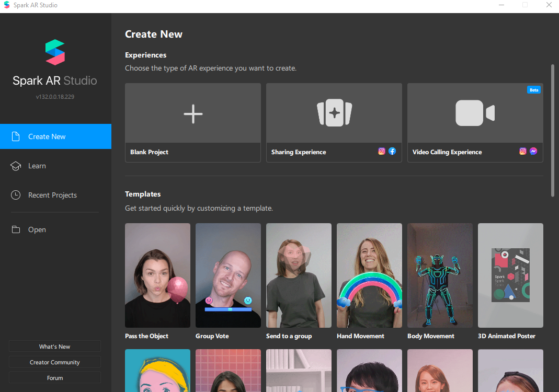Image resolution: width=559 pixels, height=392 pixels.
Task: Close the Spark AR Studio window
Action: pos(549,5)
